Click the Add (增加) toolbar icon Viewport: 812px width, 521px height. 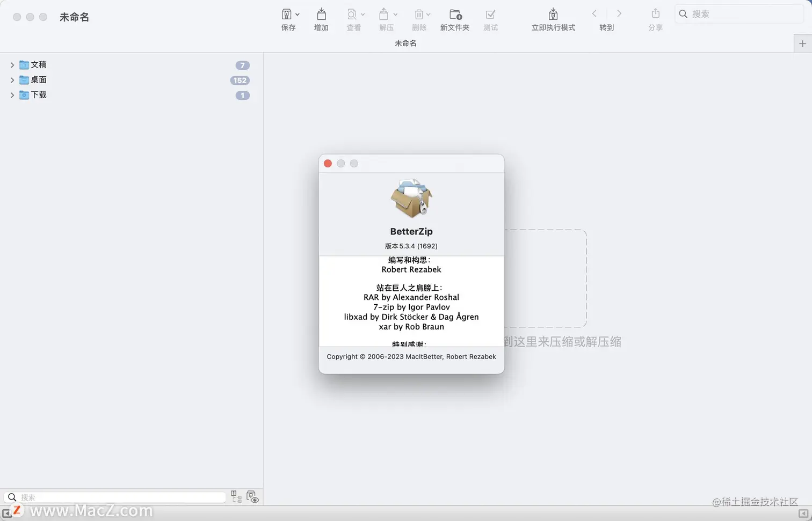[x=321, y=14]
